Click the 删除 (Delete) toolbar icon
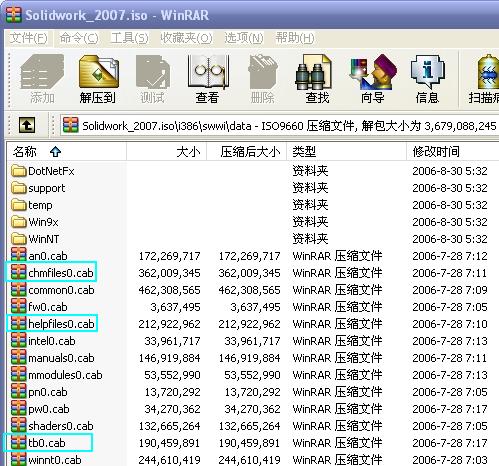The height and width of the screenshot is (466, 499). click(263, 72)
